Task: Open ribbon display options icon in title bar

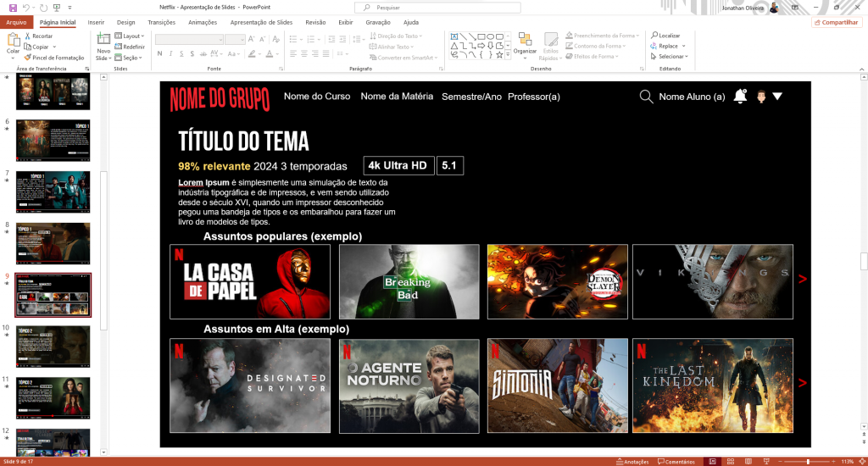Action: click(x=795, y=8)
